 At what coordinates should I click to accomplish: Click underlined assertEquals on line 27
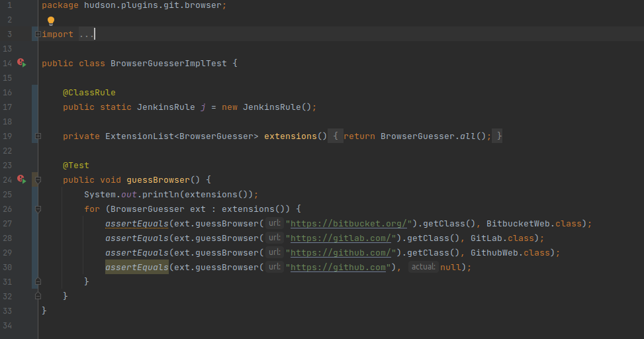pos(137,224)
